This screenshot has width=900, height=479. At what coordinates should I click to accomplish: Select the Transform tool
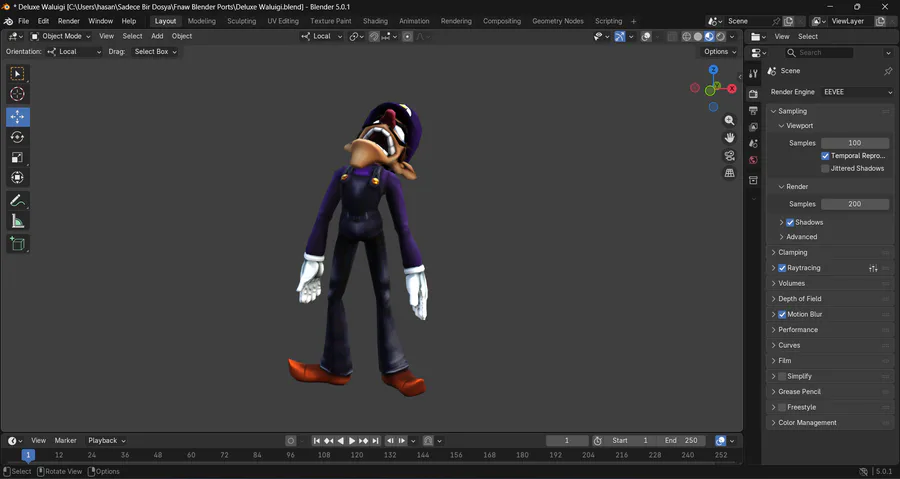(17, 177)
